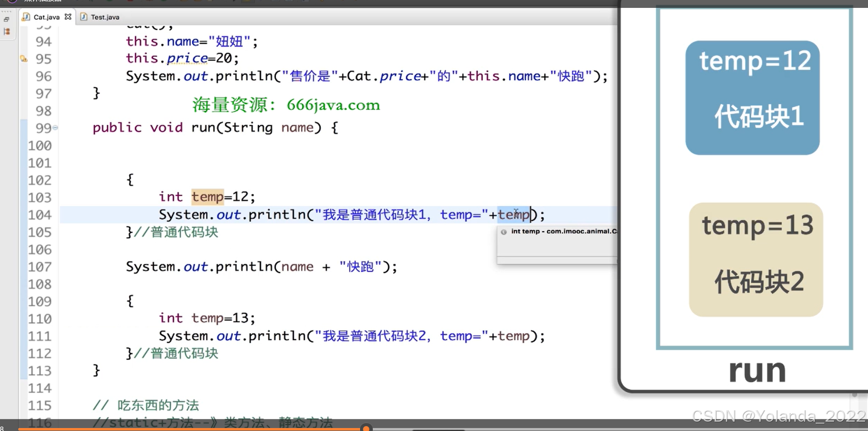868x431 pixels.
Task: Click the println statement on line 96
Action: tap(367, 76)
